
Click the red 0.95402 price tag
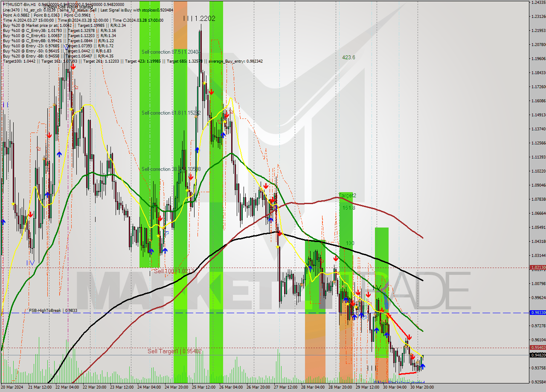click(x=537, y=348)
